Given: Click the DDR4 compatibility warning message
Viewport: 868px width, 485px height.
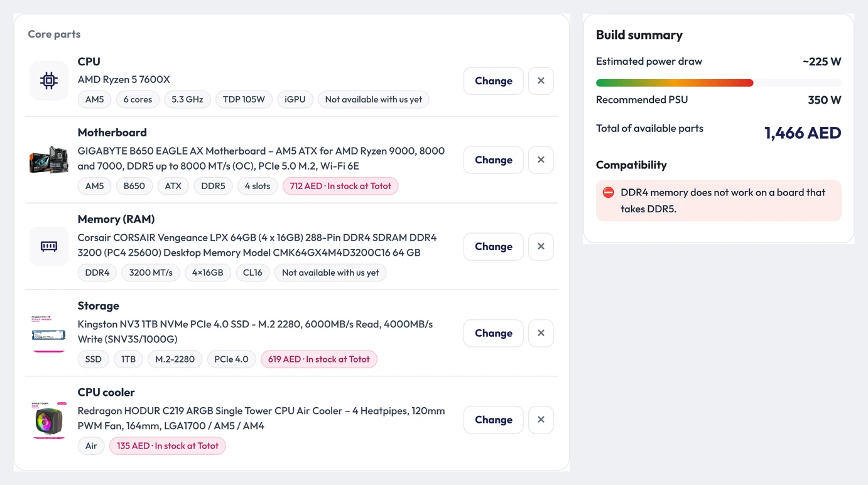Looking at the screenshot, I should tap(719, 201).
